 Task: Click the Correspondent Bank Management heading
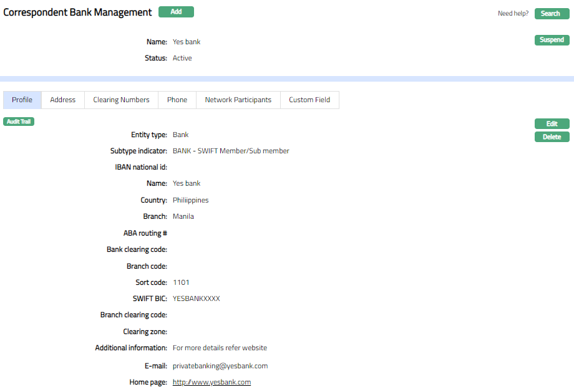[x=77, y=12]
